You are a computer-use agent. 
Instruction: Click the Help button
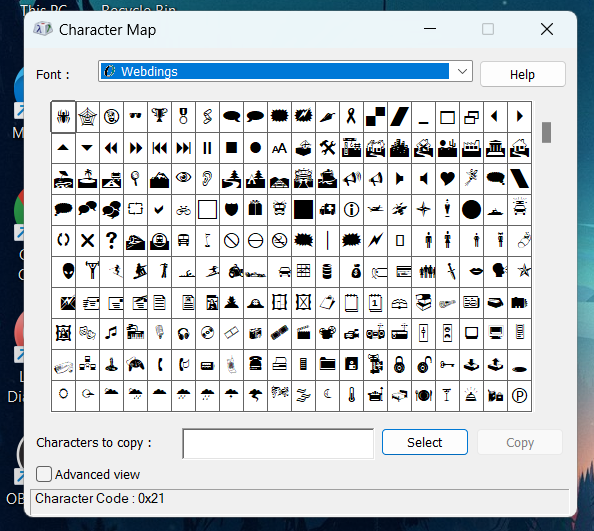[522, 75]
